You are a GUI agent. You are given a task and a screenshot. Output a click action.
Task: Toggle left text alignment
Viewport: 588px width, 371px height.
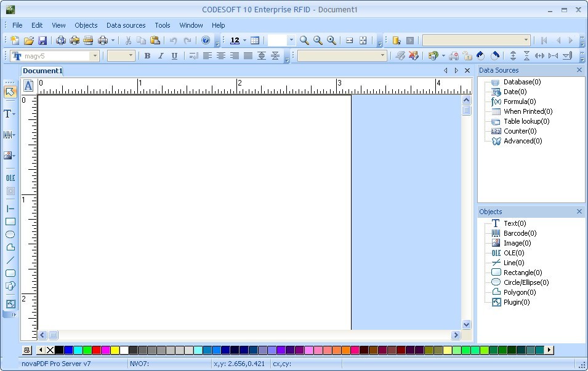pos(207,56)
